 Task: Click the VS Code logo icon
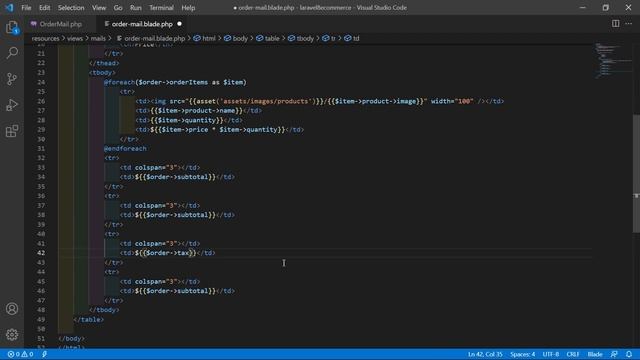click(x=9, y=7)
